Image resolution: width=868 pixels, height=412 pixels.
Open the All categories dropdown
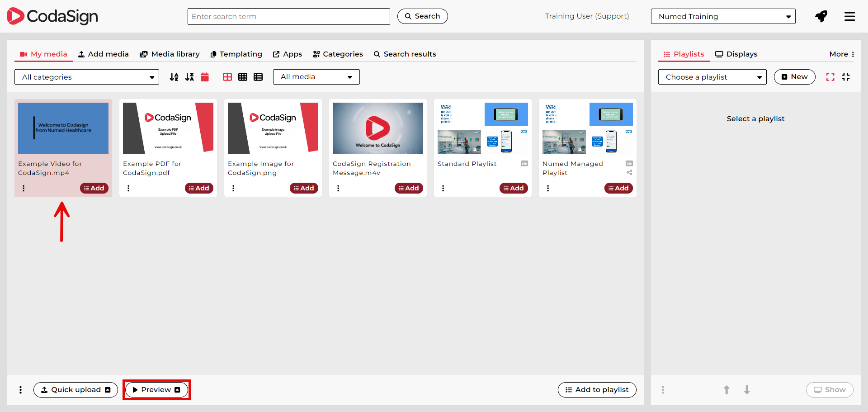87,77
